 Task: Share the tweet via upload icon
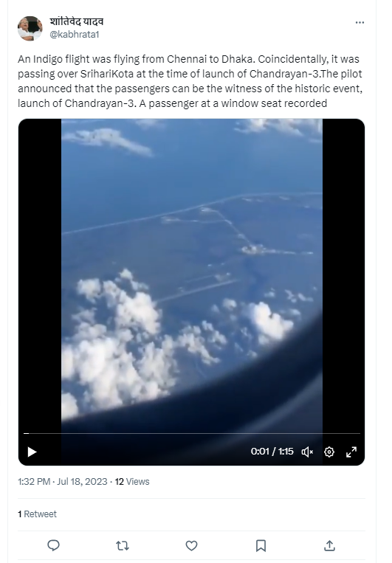click(x=329, y=545)
